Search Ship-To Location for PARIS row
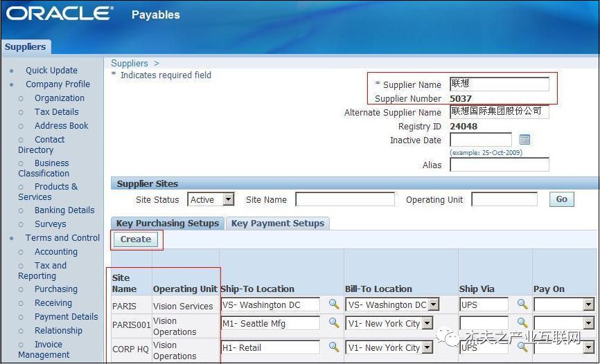 (x=334, y=304)
